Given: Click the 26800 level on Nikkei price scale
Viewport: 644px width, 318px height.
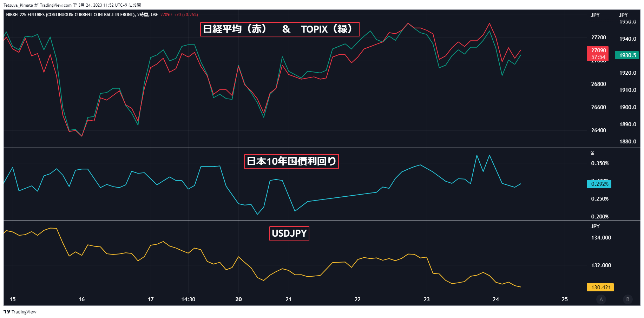Looking at the screenshot, I should point(599,84).
